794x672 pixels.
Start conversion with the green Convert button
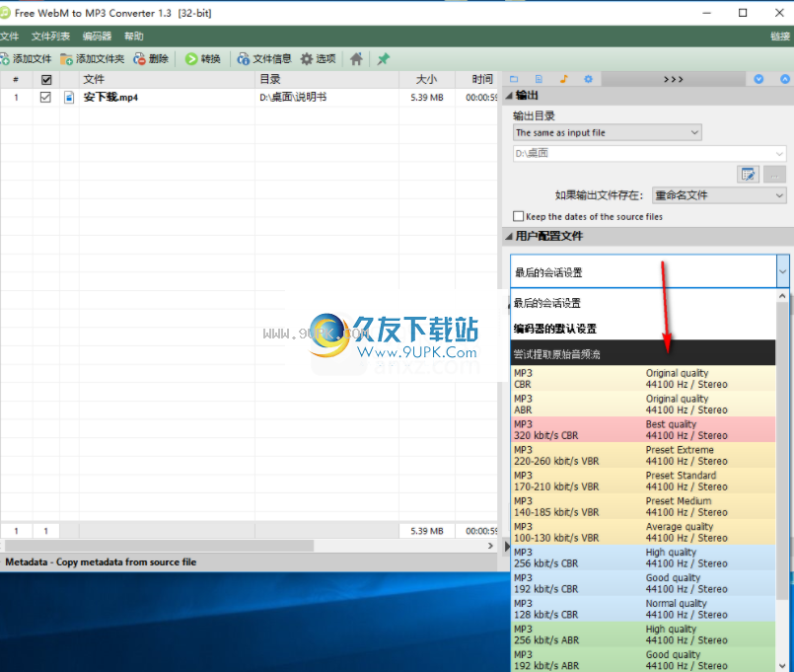tap(202, 59)
